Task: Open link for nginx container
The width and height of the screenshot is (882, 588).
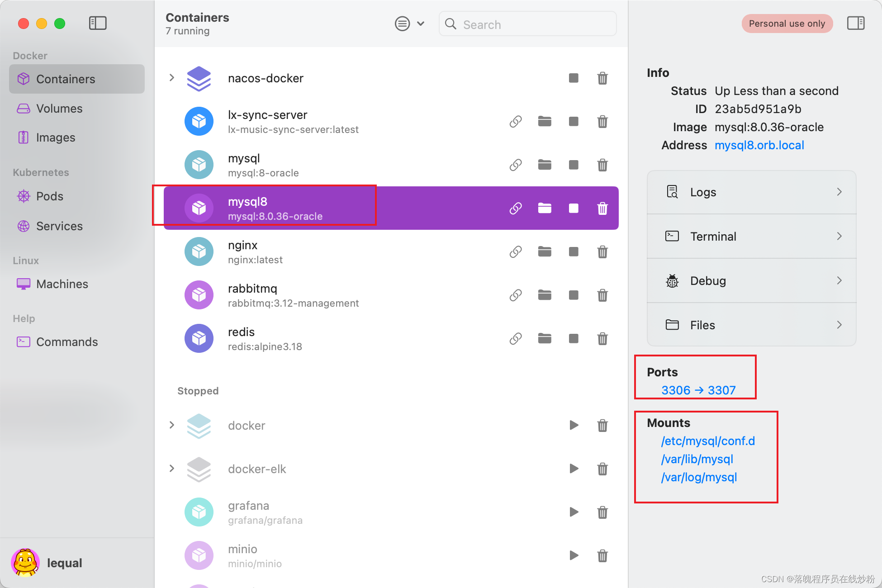Action: (x=516, y=252)
